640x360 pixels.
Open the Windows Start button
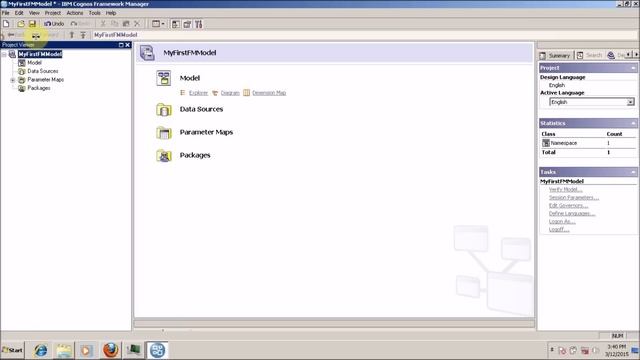12,350
